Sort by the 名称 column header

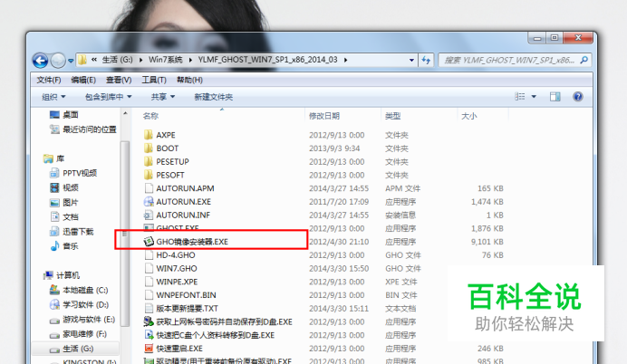tap(150, 116)
